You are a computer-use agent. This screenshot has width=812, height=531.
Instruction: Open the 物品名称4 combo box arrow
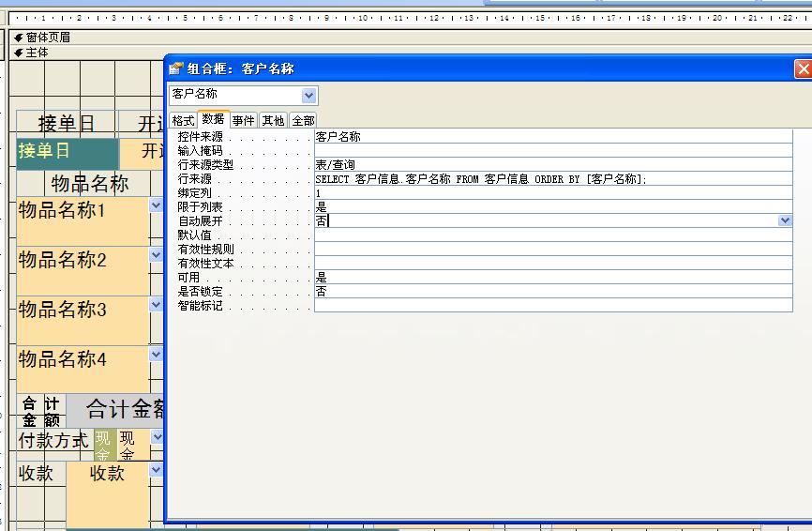pyautogui.click(x=156, y=355)
